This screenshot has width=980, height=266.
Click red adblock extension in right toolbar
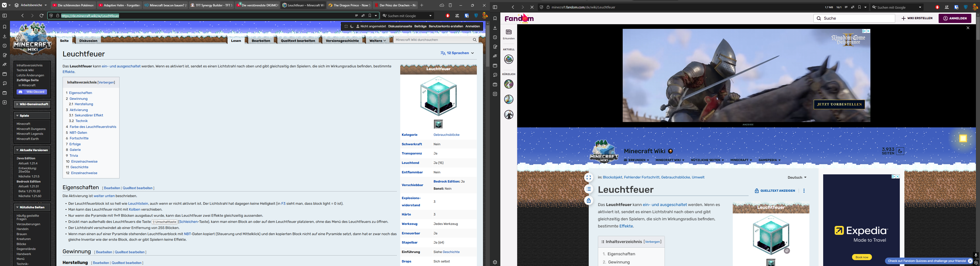937,7
